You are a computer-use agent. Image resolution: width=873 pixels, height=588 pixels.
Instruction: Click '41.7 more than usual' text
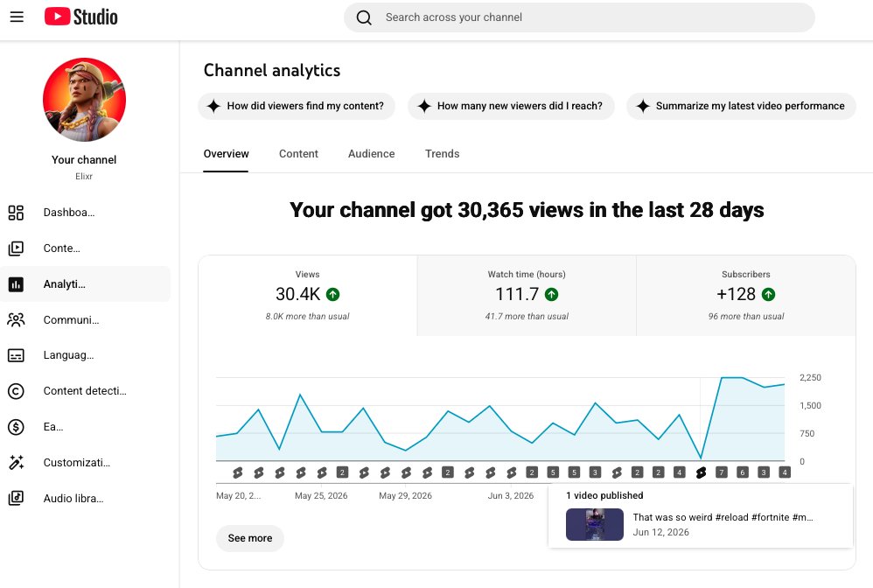(527, 316)
